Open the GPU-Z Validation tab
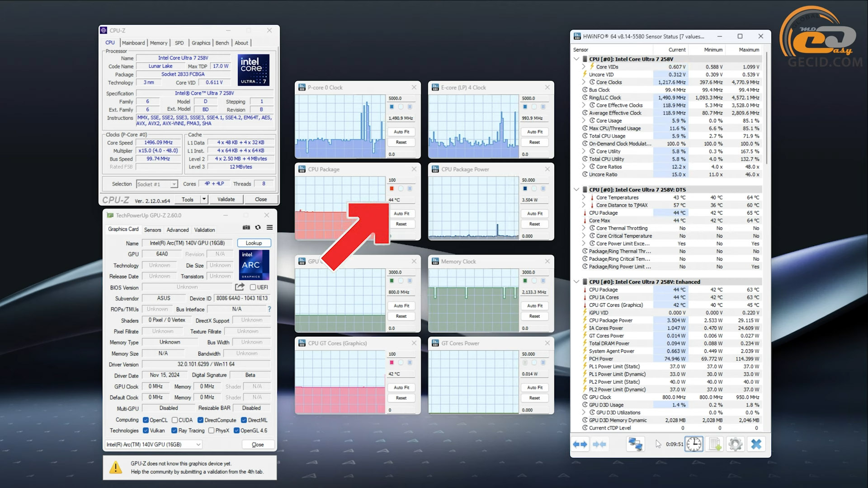Image resolution: width=868 pixels, height=488 pixels. pos(205,230)
